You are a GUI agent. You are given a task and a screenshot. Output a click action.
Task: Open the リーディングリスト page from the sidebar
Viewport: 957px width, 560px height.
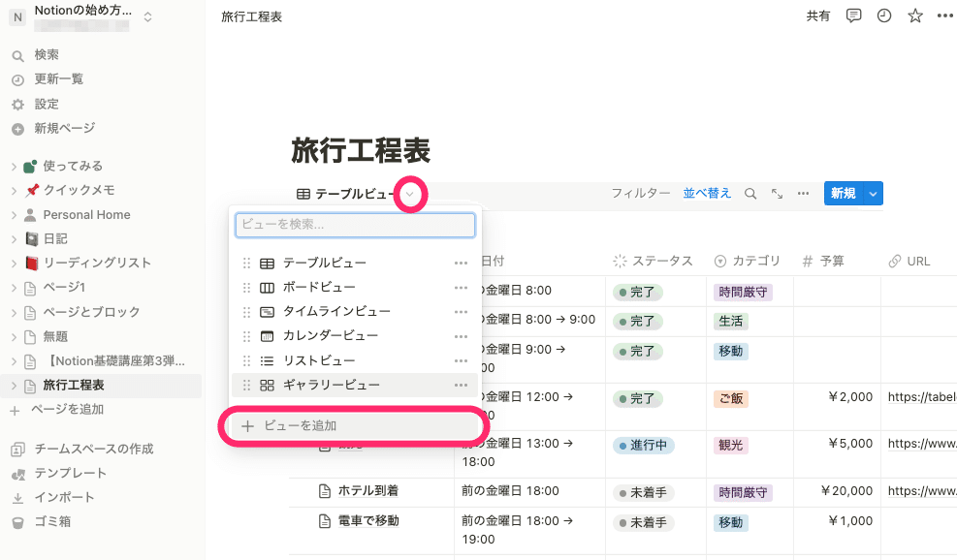(x=97, y=263)
